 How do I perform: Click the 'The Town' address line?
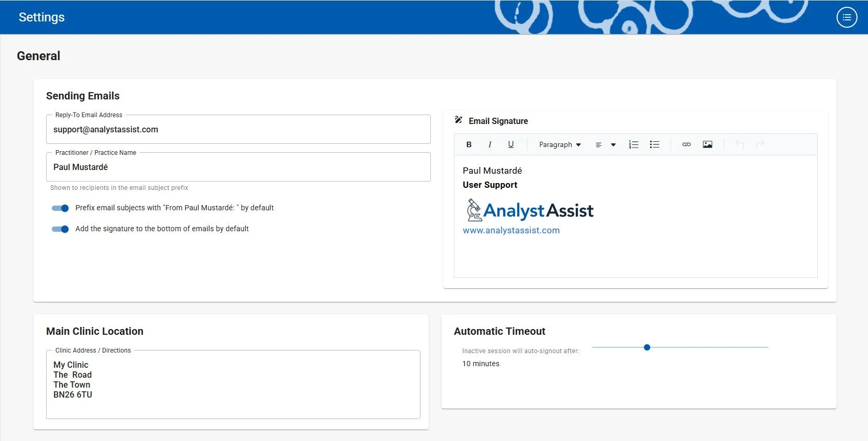click(72, 385)
